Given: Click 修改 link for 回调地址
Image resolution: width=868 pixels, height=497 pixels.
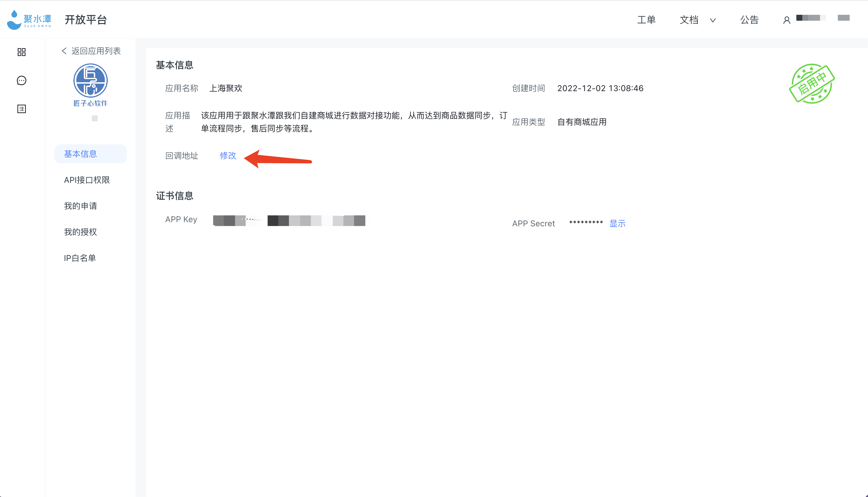Looking at the screenshot, I should click(x=228, y=156).
